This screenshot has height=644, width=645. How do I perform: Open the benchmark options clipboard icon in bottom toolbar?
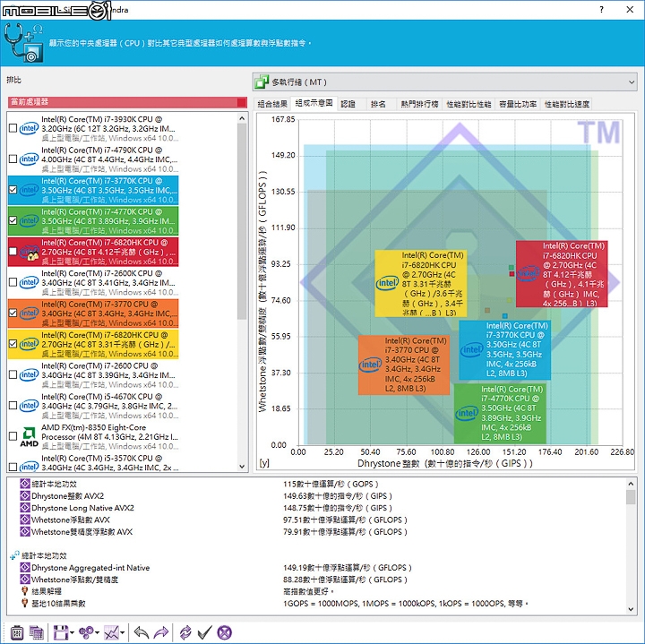pyautogui.click(x=17, y=632)
